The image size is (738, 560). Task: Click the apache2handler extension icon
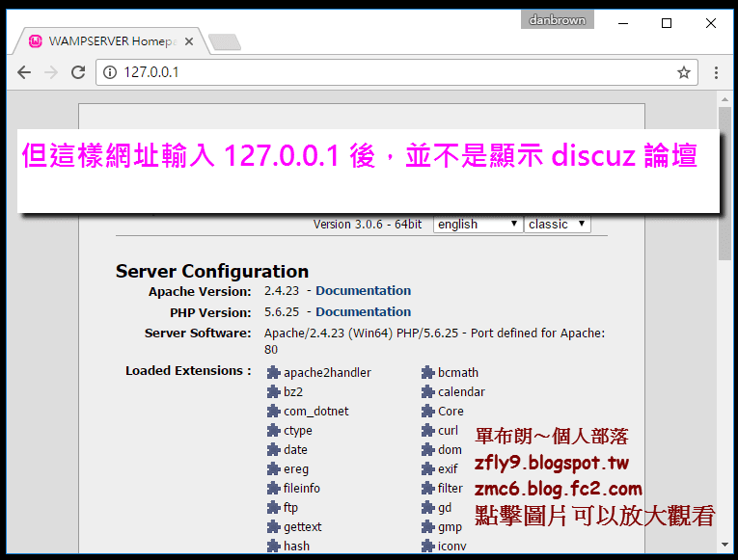[x=273, y=373]
